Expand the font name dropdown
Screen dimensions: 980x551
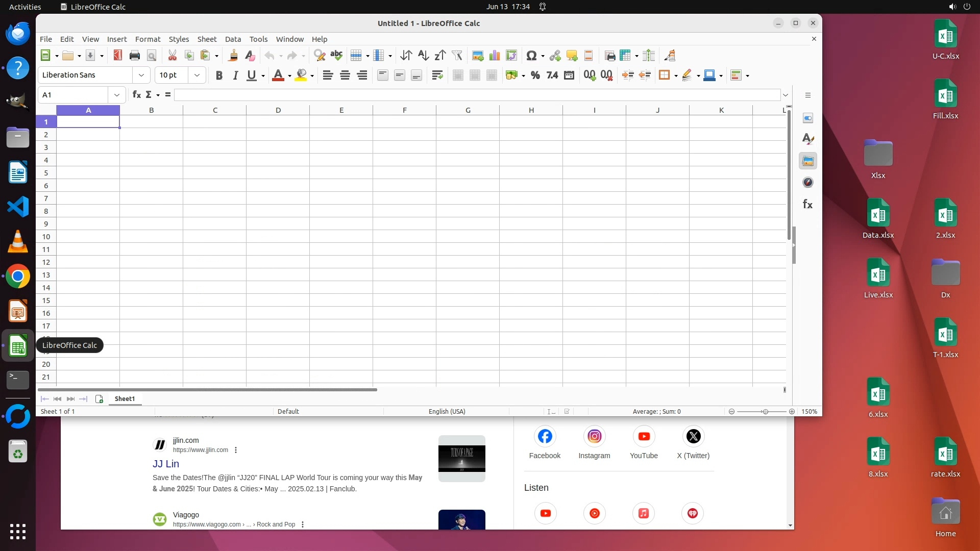[141, 76]
